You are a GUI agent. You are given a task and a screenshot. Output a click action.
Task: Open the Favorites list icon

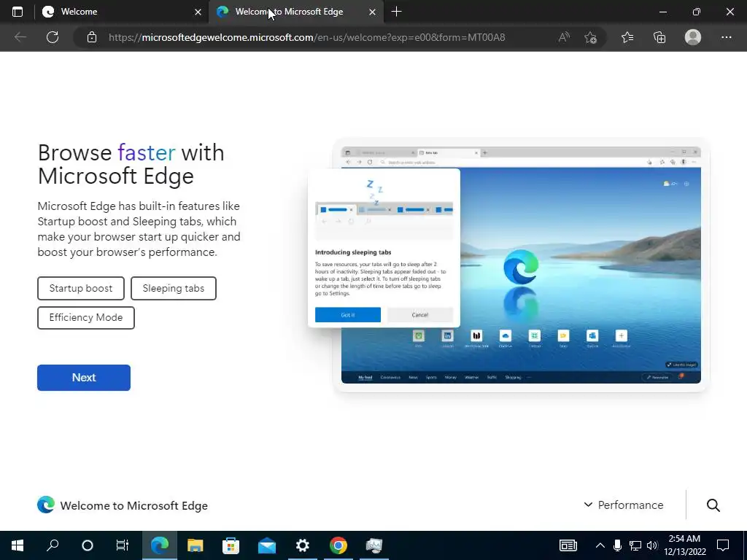coord(627,37)
